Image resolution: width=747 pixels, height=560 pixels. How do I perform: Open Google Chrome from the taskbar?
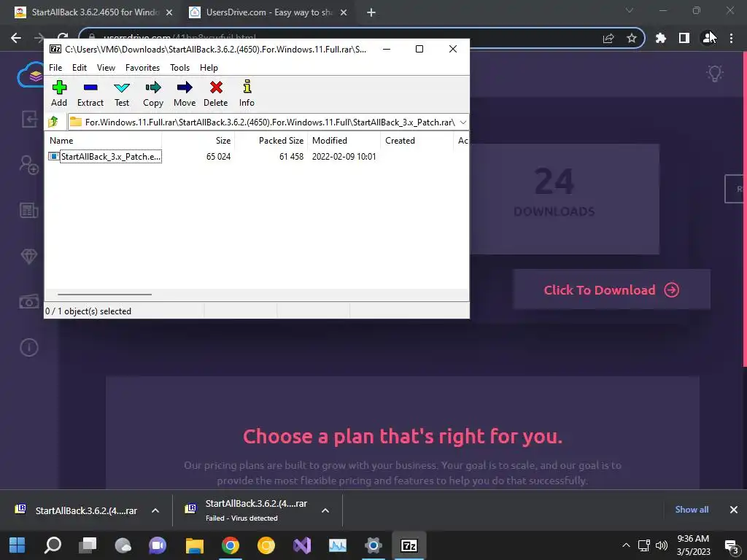pos(230,545)
